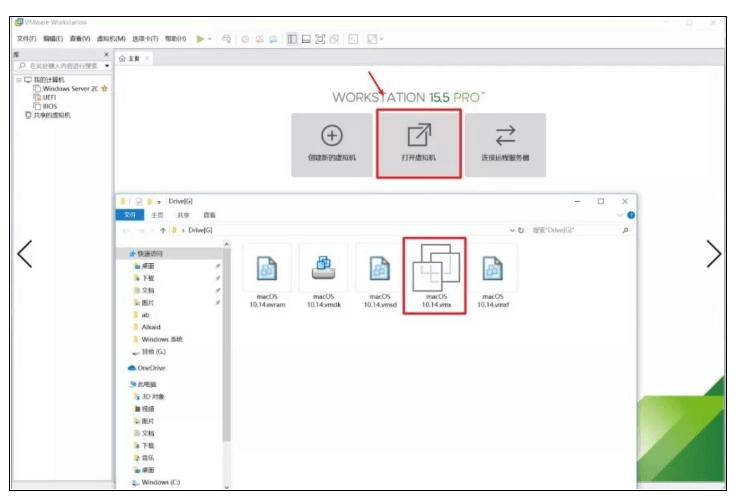Select the macOS 10.14.nvram file

(266, 275)
